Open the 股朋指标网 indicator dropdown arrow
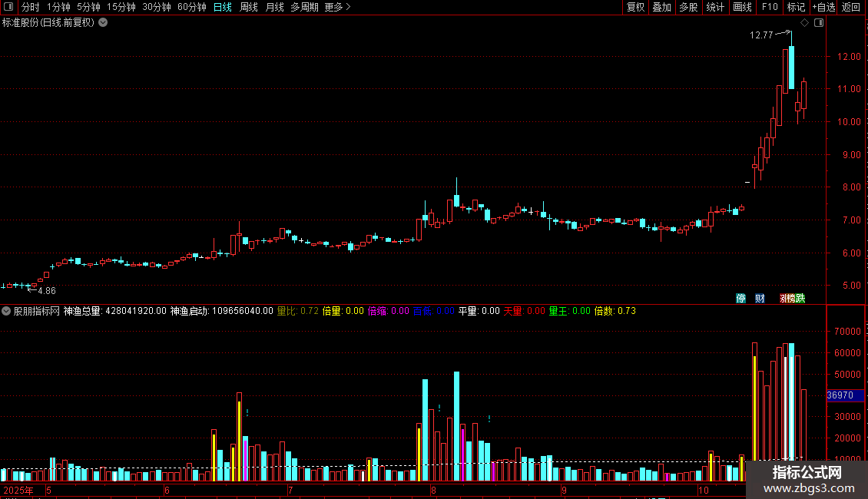 pyautogui.click(x=6, y=311)
